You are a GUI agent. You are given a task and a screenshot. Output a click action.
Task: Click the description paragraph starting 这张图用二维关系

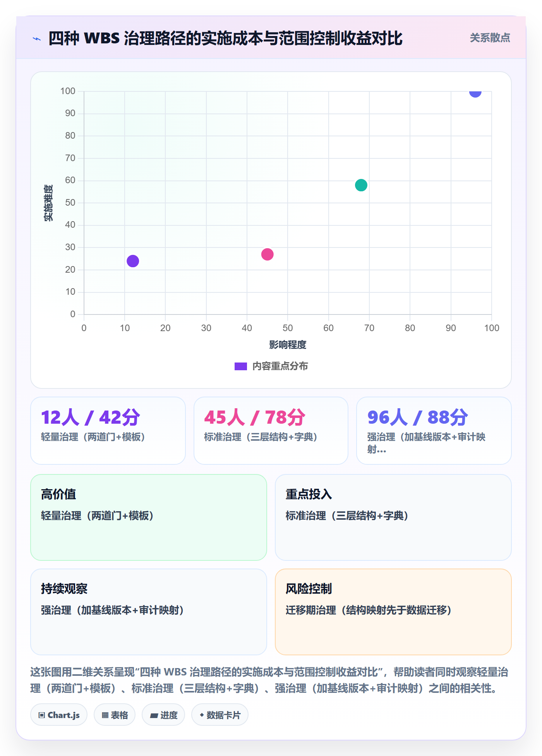tap(270, 680)
